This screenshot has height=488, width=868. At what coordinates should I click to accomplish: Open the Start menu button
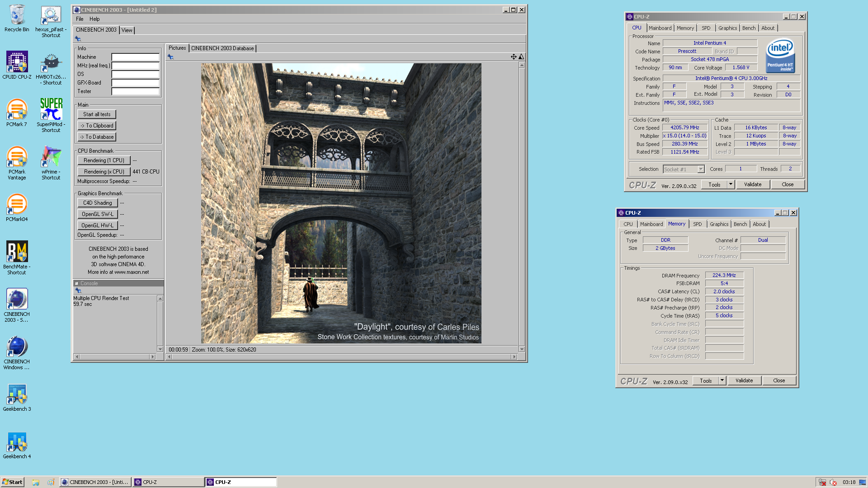click(12, 482)
